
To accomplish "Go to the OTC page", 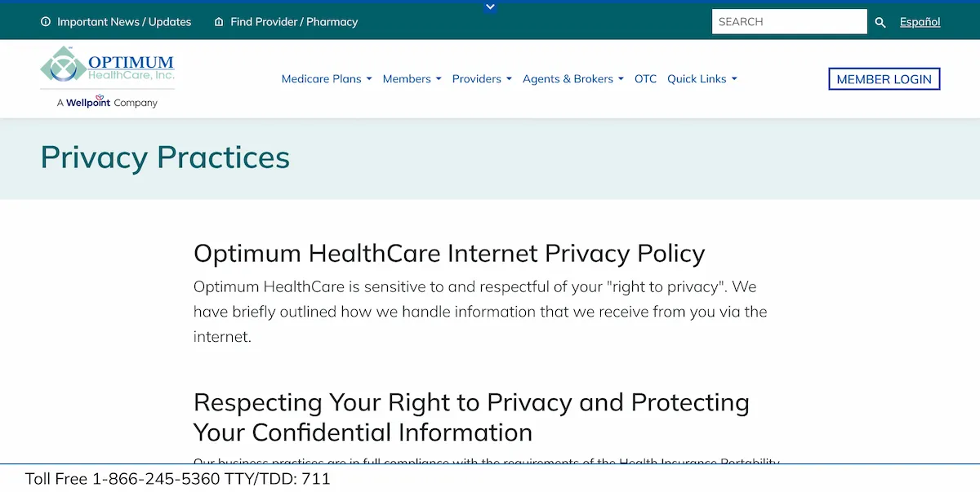I will click(645, 79).
